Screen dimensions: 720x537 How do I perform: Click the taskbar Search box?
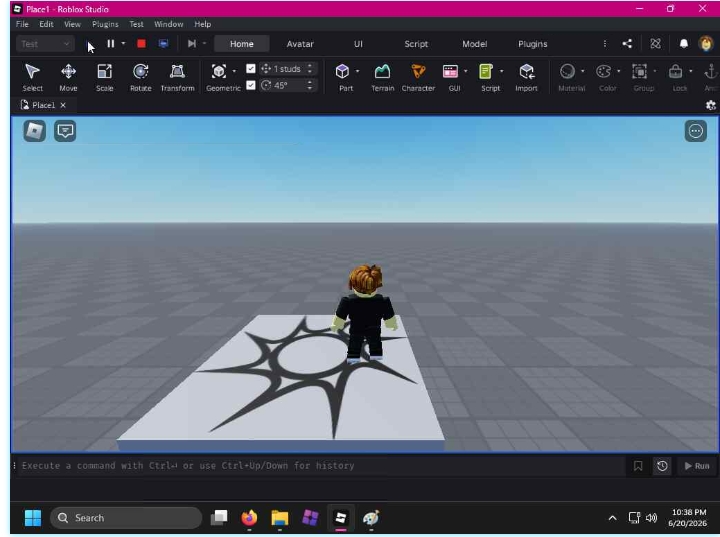point(126,518)
